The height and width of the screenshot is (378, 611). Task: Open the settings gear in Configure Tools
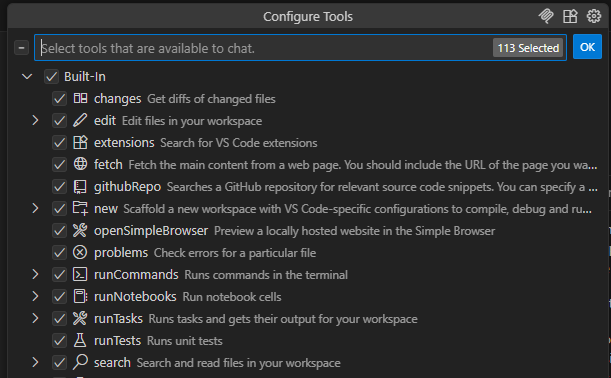[x=594, y=16]
